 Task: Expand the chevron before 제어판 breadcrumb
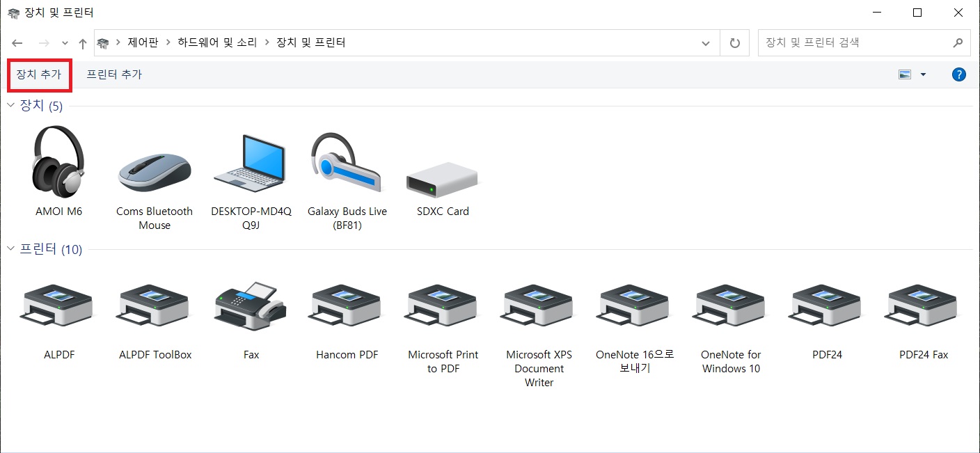[118, 43]
